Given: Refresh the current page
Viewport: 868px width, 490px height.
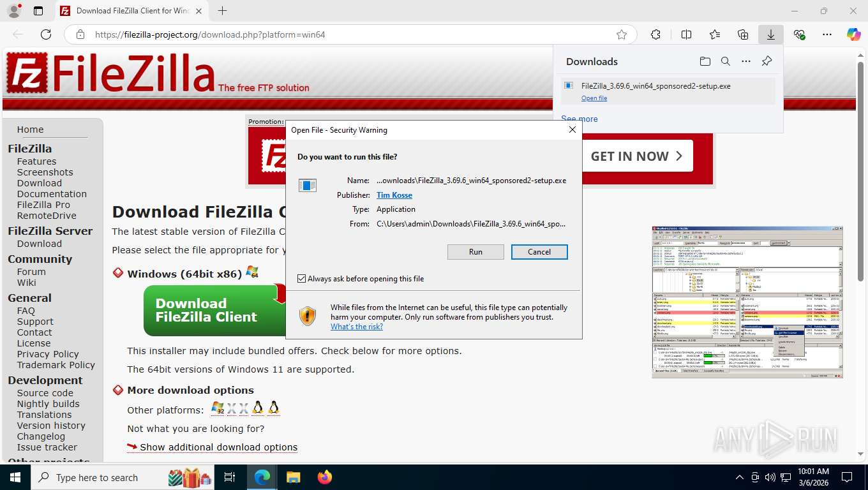Looking at the screenshot, I should pos(46,34).
